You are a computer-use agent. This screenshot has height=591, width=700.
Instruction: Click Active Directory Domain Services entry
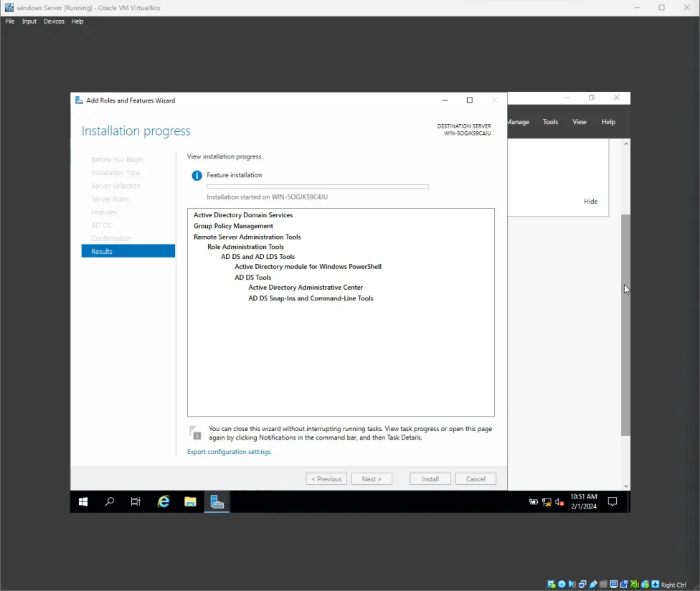pos(243,215)
